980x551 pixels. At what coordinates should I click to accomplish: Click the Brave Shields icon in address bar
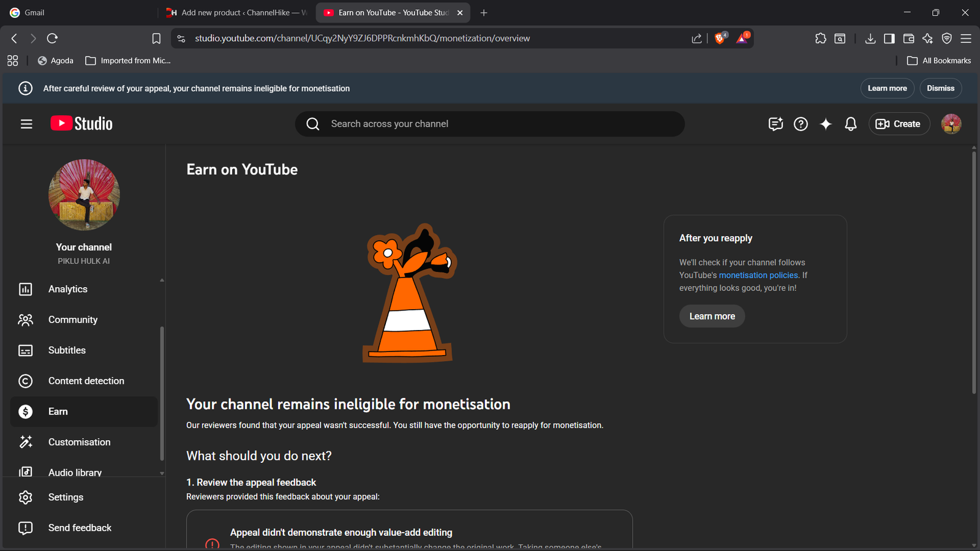[x=720, y=38]
